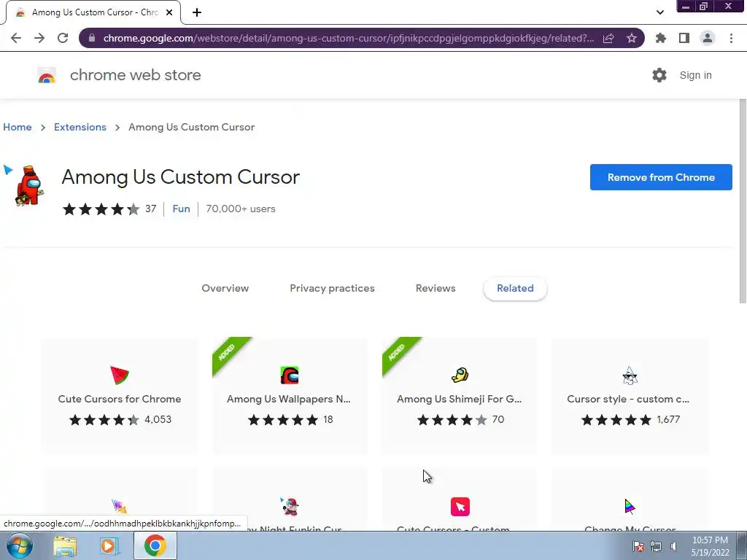Close the Among Us Custom Cursor tab
Screen dimensions: 747x560
click(169, 12)
